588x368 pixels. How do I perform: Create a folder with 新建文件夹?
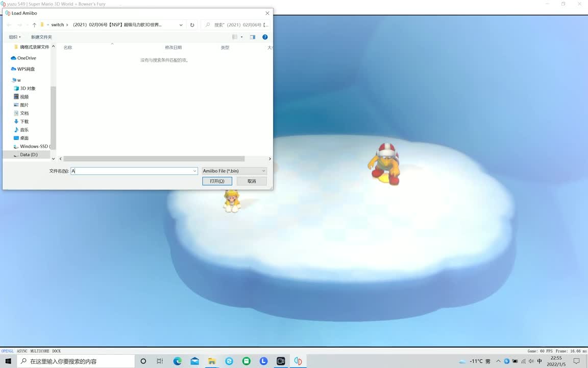pyautogui.click(x=41, y=37)
